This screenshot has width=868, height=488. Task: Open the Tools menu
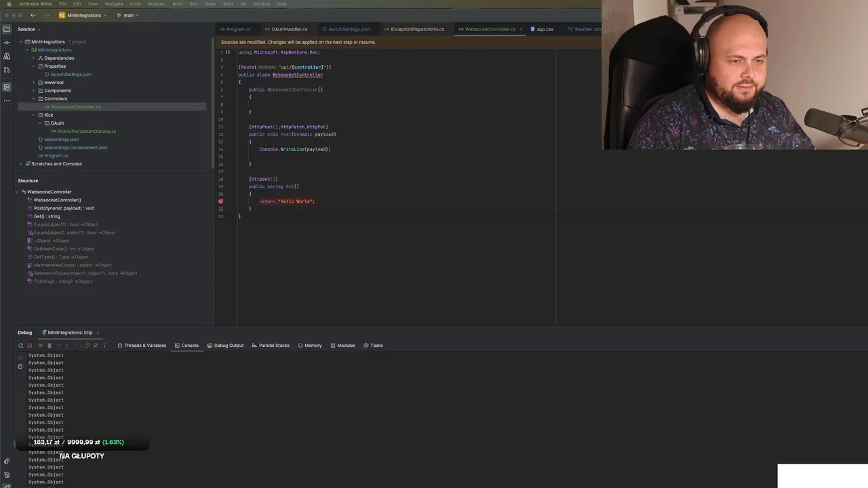tap(229, 4)
